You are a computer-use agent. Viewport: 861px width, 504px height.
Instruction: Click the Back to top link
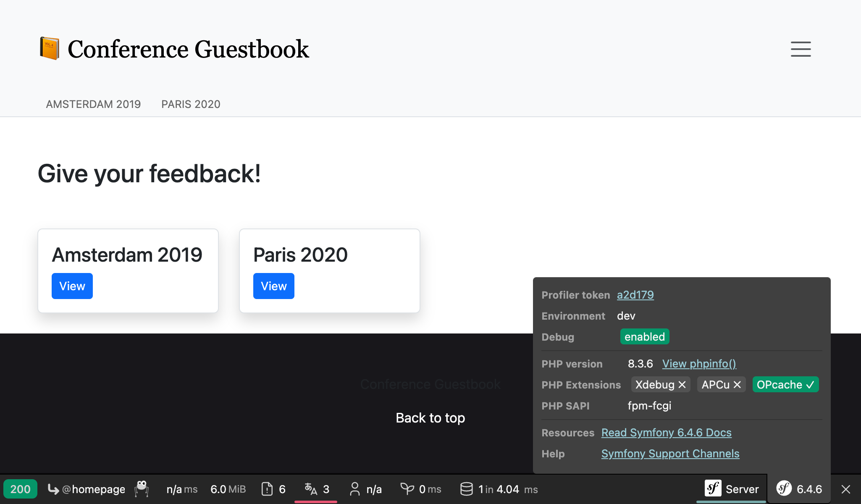coord(430,418)
